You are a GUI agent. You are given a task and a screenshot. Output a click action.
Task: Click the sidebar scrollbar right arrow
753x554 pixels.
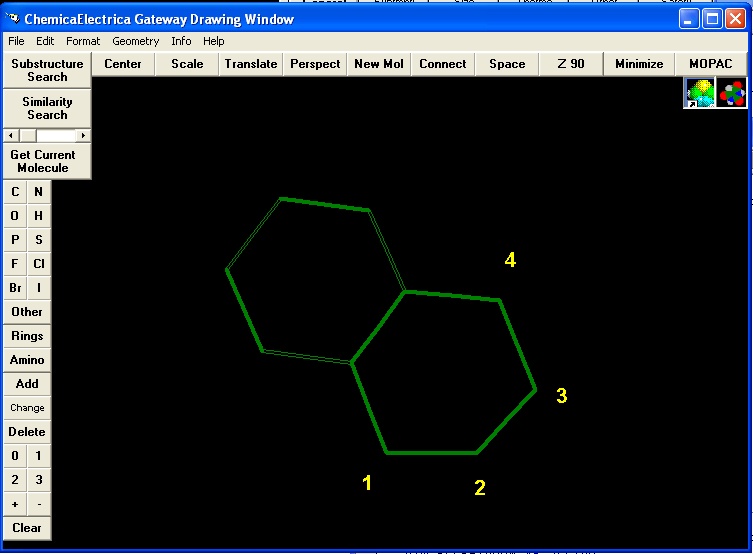point(84,136)
